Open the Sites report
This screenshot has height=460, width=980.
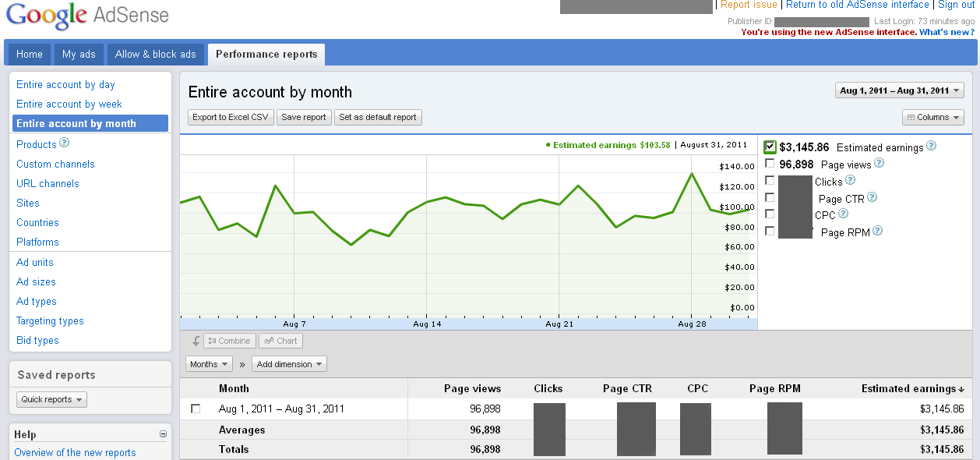pos(28,203)
